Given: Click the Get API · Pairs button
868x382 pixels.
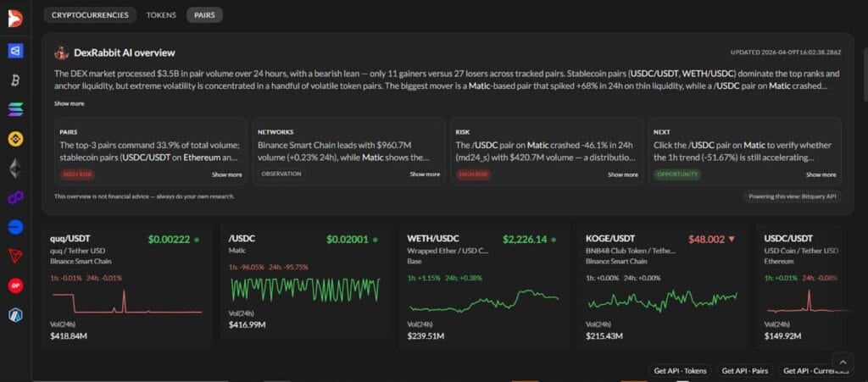Looking at the screenshot, I should click(x=744, y=371).
